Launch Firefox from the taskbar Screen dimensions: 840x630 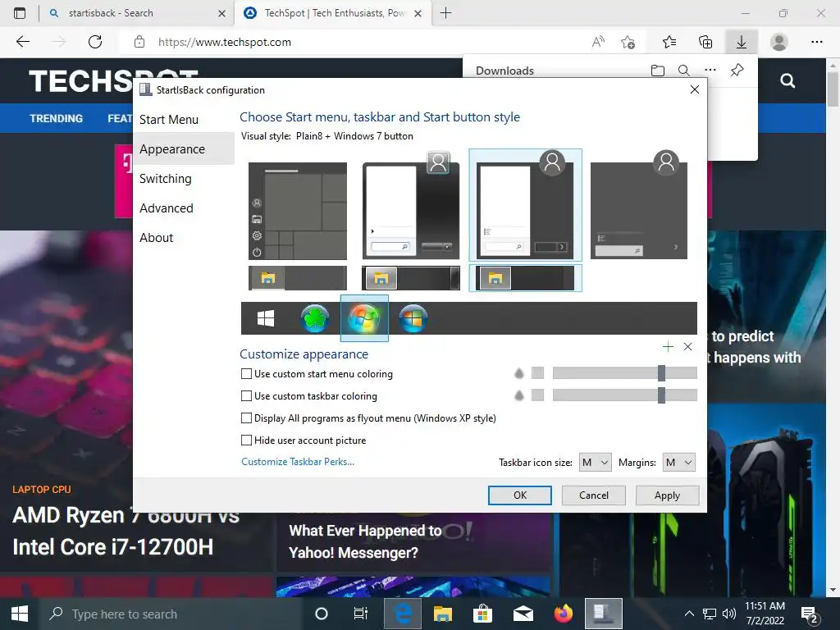[x=563, y=614]
